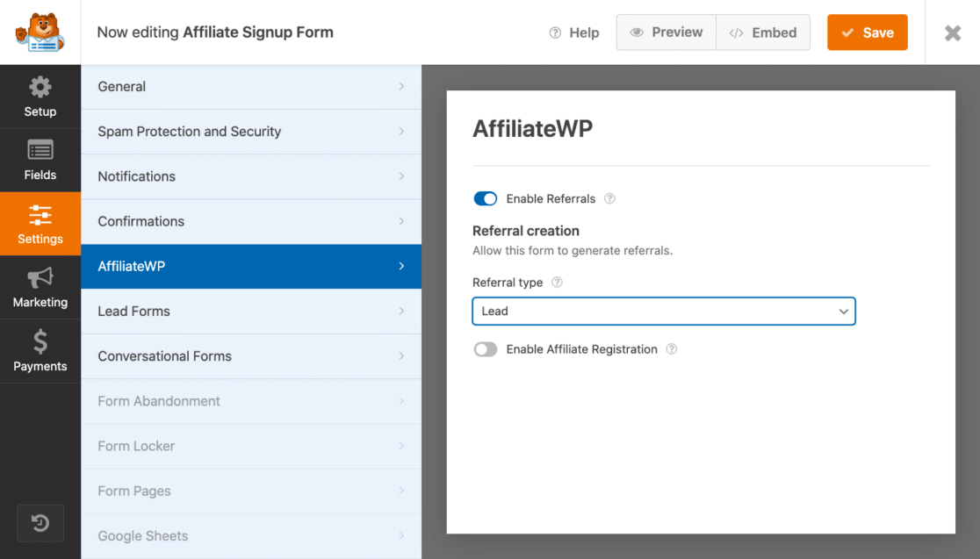Click 'Allow this form to generate referrals.' text
The image size is (980, 559).
pyautogui.click(x=573, y=250)
